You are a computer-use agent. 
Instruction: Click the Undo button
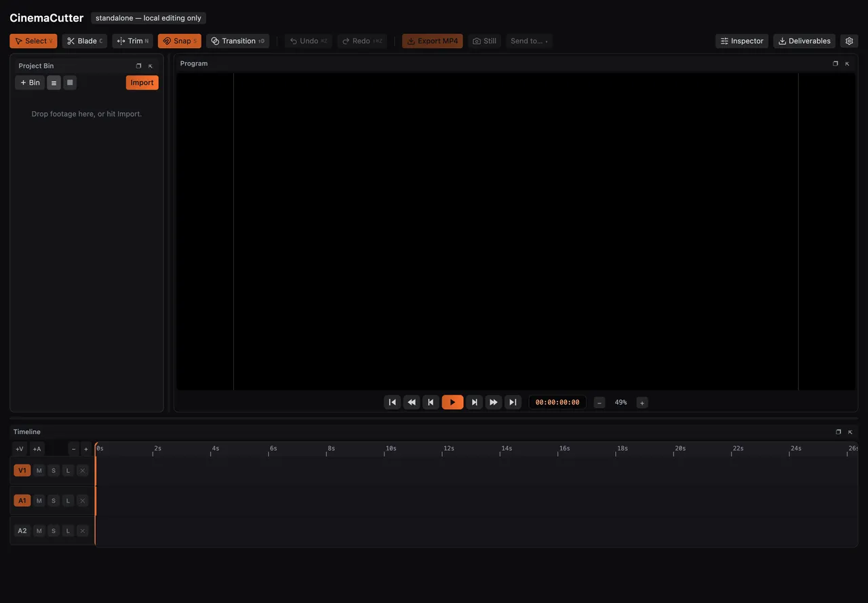click(309, 41)
